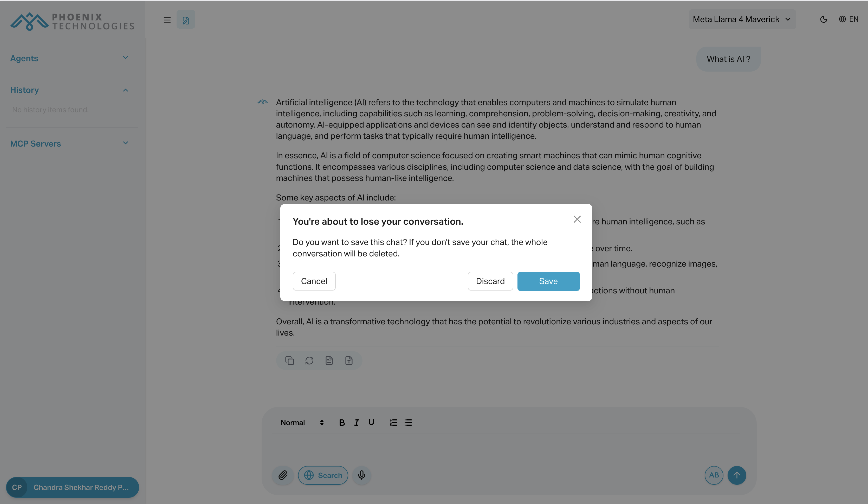
Task: Attach a file with the paperclip icon
Action: point(283,475)
